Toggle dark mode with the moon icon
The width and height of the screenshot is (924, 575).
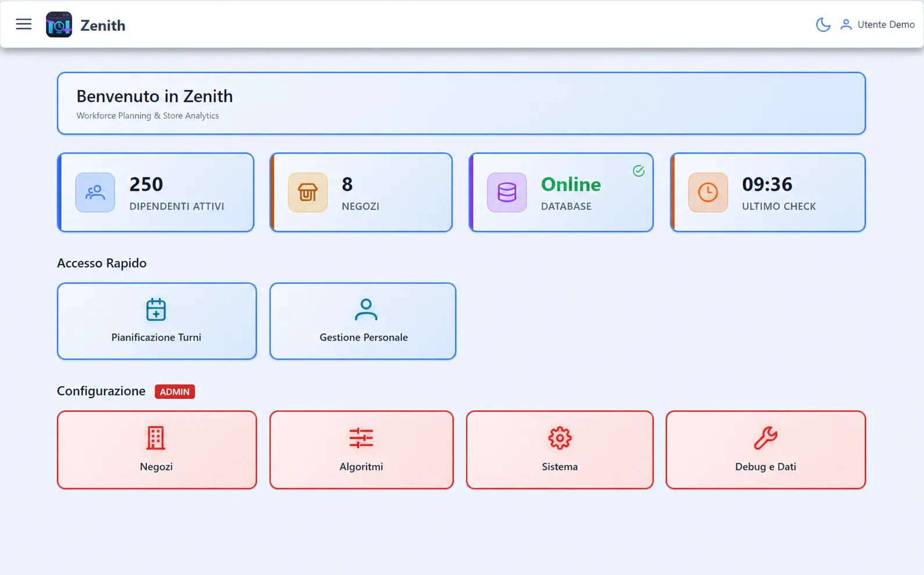pos(823,24)
